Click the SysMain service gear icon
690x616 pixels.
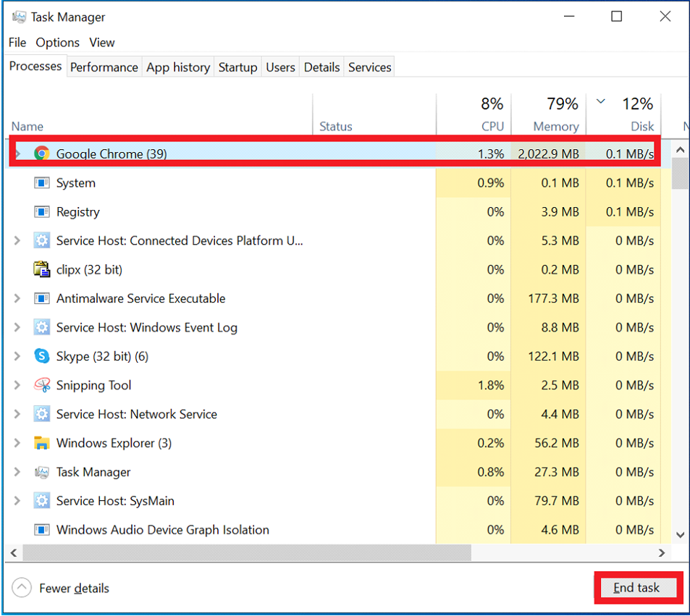[41, 501]
